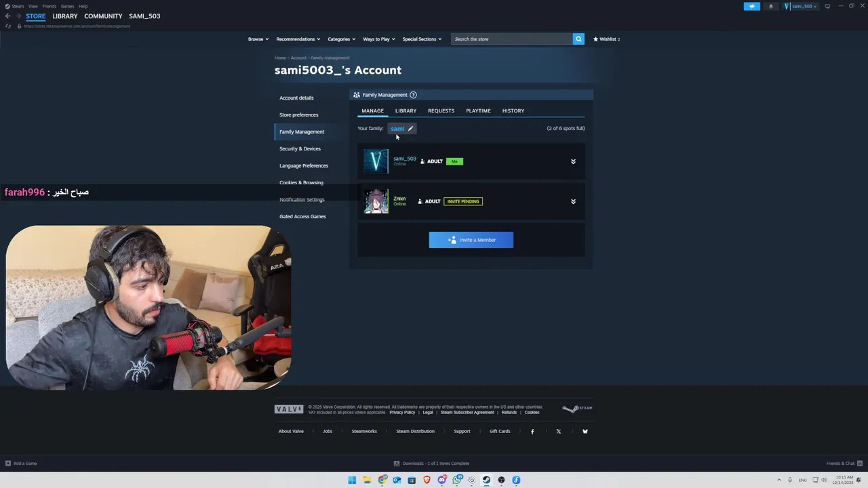Click sami_503 avatar thumbnail
The height and width of the screenshot is (488, 868).
coord(376,161)
